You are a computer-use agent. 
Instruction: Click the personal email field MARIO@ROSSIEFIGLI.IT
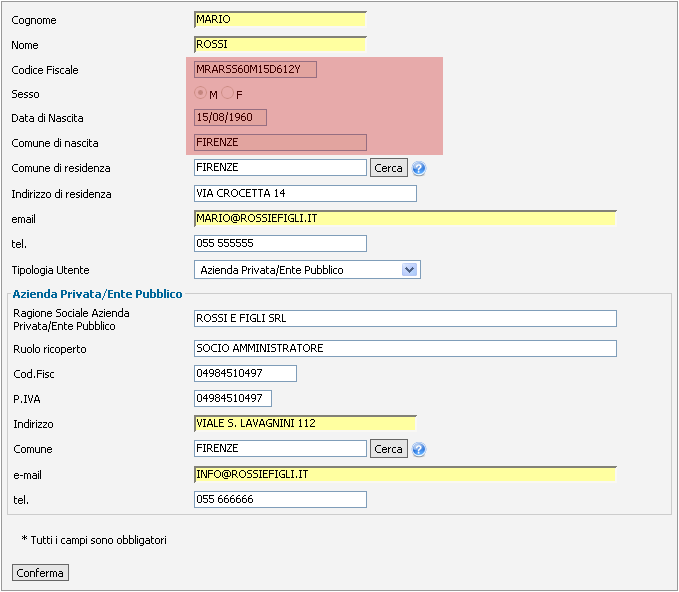405,218
